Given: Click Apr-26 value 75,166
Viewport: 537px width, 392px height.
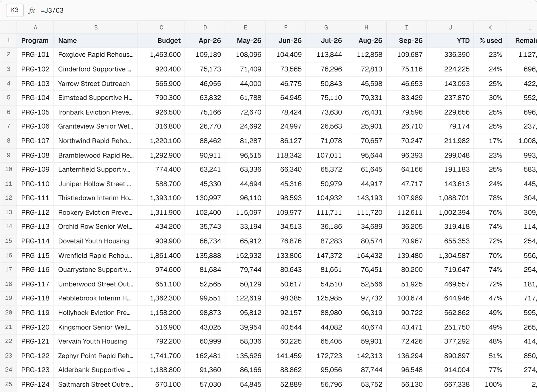Looking at the screenshot, I should pos(205,112).
